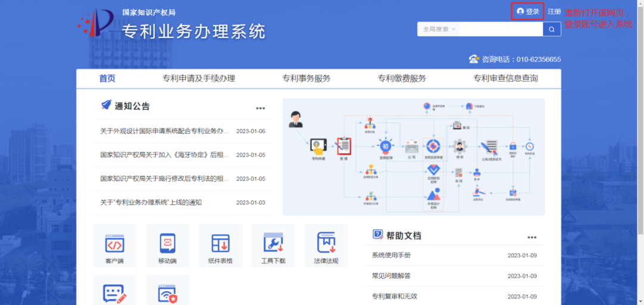Click the 登录 login button

pos(528,11)
